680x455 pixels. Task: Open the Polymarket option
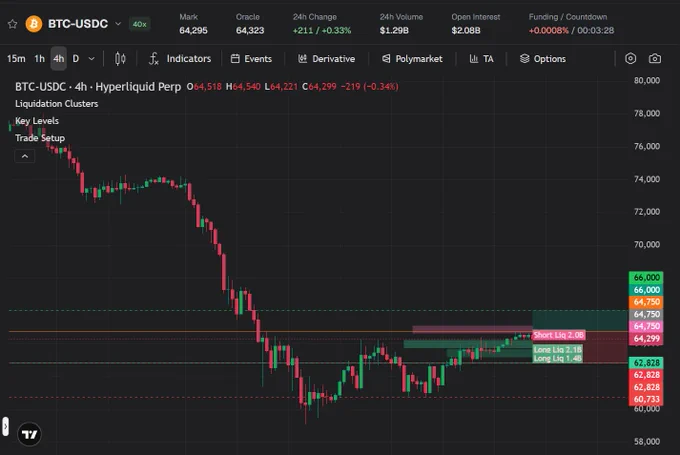[412, 59]
